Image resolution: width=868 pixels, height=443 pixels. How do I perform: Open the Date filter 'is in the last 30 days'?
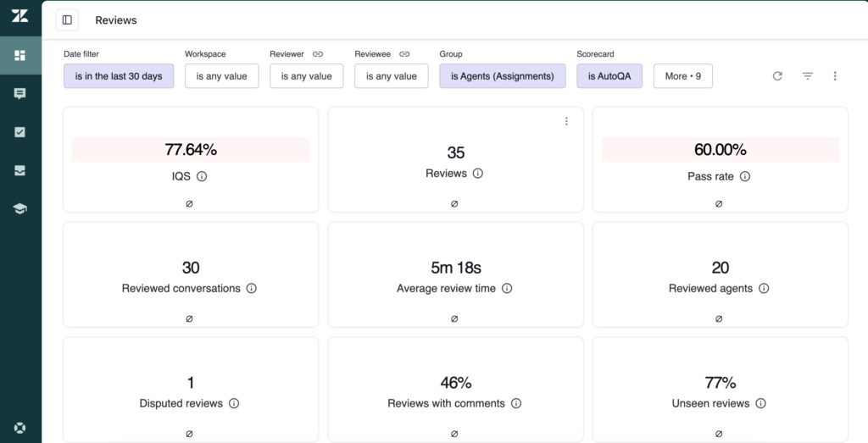click(119, 76)
